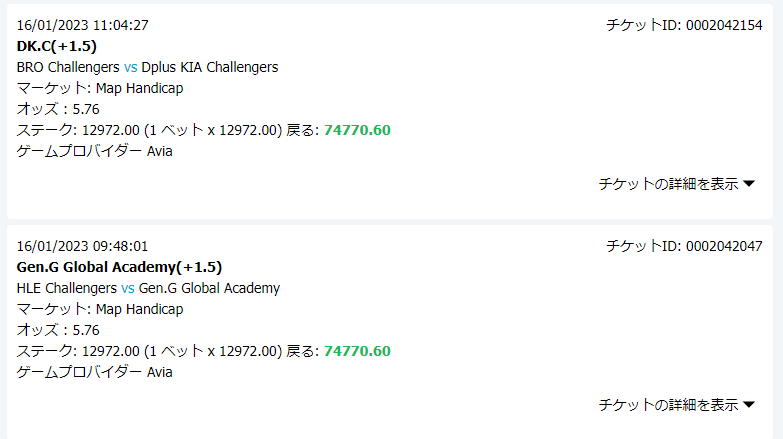This screenshot has height=439, width=783.
Task: Open BRO Challengers vs Dplus KIA match
Action: pos(147,67)
